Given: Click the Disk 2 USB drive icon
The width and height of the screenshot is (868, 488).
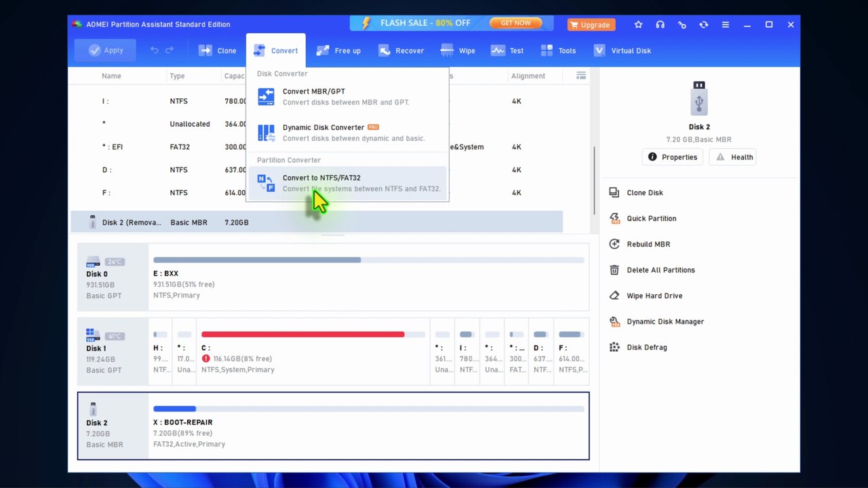Looking at the screenshot, I should (699, 98).
